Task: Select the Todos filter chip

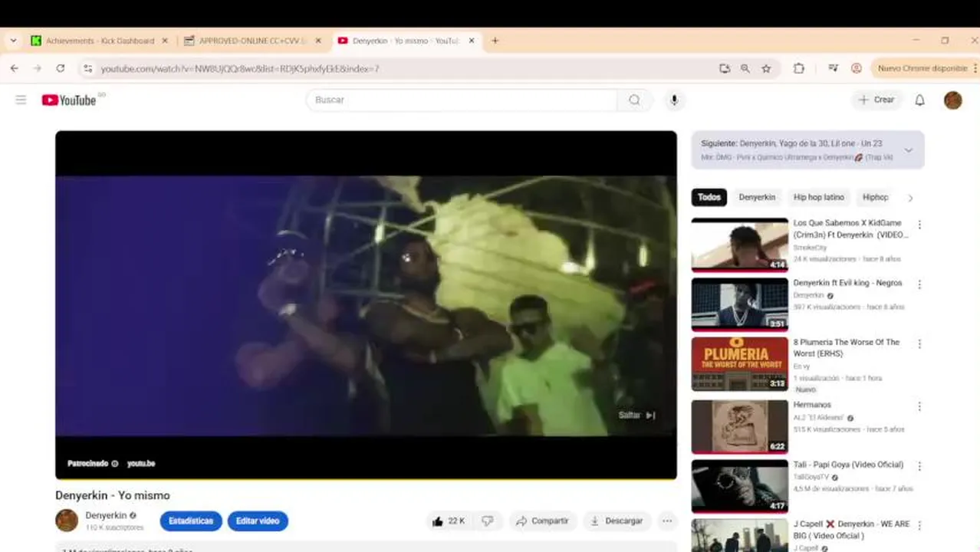Action: 709,197
